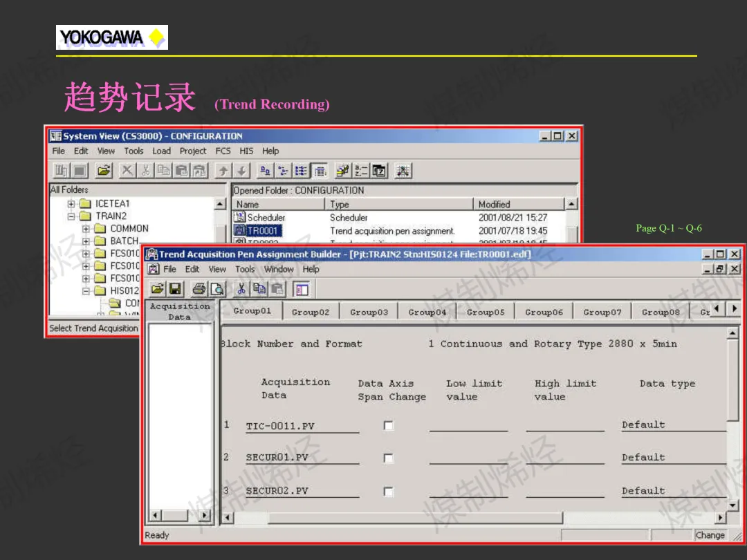The image size is (747, 560).
Task: Open the Window menu in Builder
Action: coord(279,269)
